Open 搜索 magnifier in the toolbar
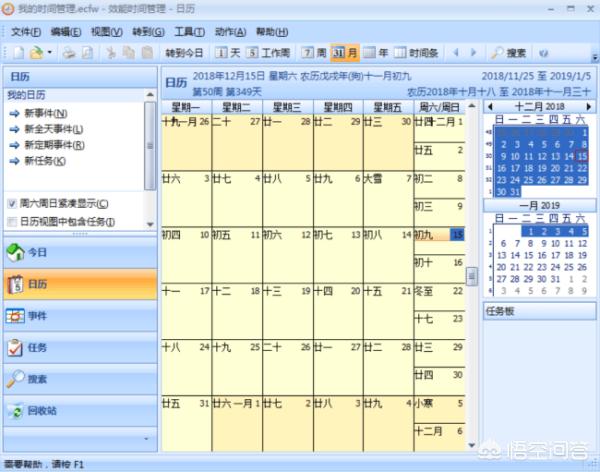Viewport: 600px width, 472px height. click(x=508, y=53)
